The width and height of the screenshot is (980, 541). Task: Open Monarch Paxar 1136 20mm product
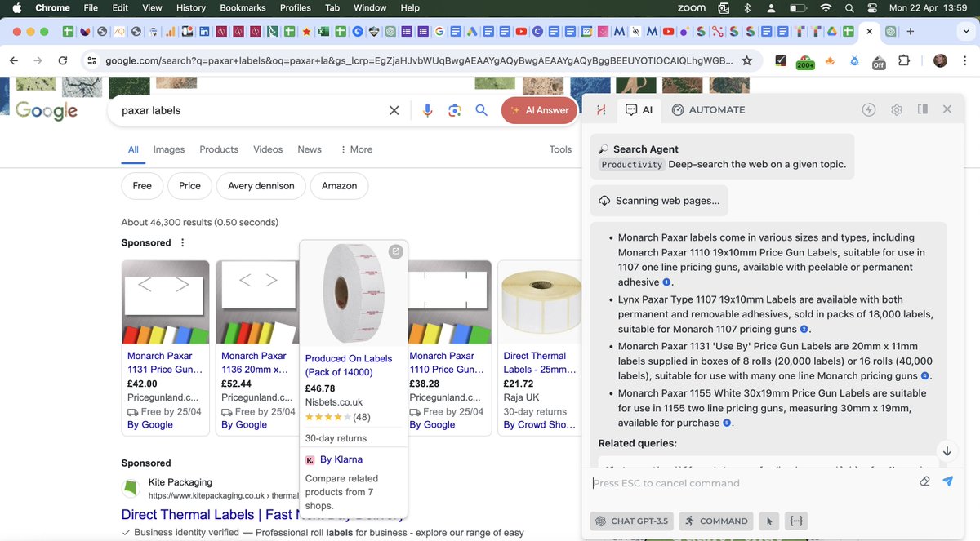click(254, 362)
